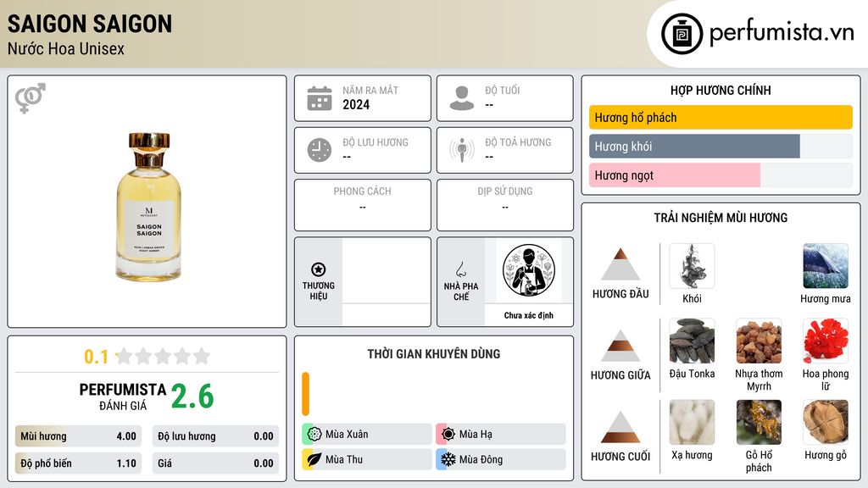Click the Hương Cuối pyramid icon
The image size is (868, 488).
[x=620, y=427]
